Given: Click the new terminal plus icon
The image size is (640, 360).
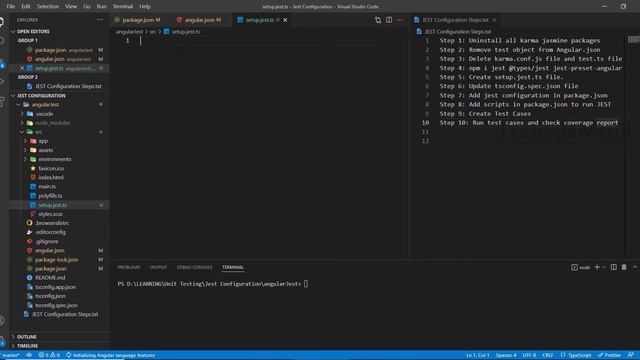Looking at the screenshot, I should click(x=597, y=267).
